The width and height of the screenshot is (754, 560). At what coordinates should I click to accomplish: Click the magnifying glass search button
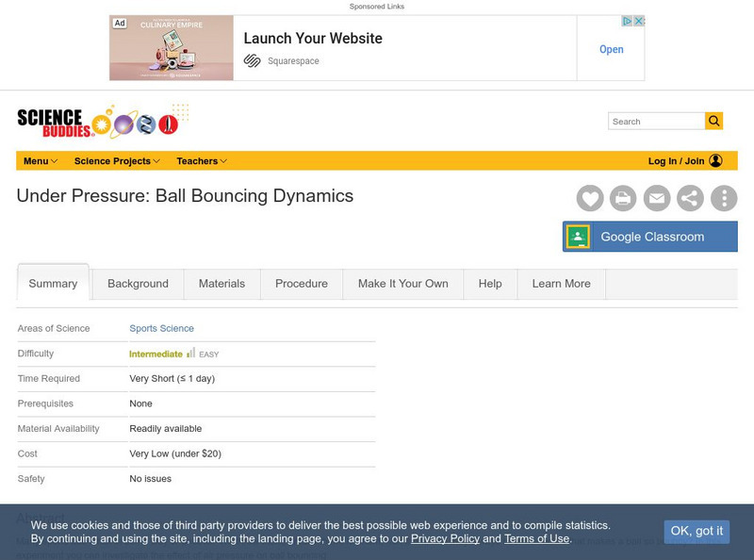coord(714,121)
